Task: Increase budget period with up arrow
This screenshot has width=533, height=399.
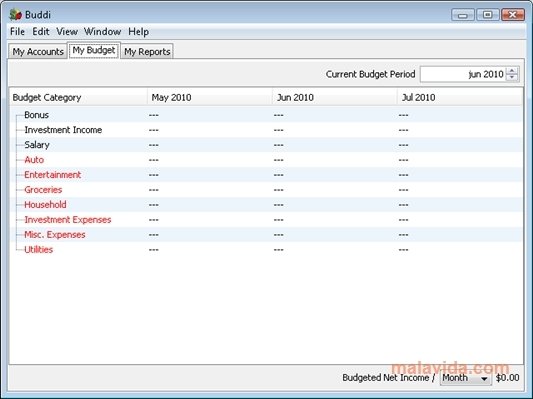Action: pyautogui.click(x=512, y=70)
